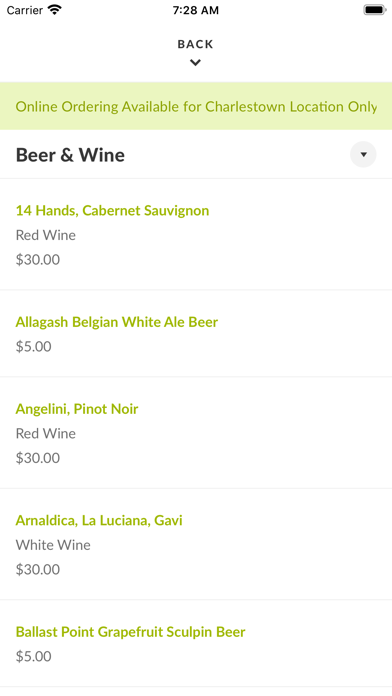
Task: Click Red Wine label under 14 Hands
Action: 46,235
